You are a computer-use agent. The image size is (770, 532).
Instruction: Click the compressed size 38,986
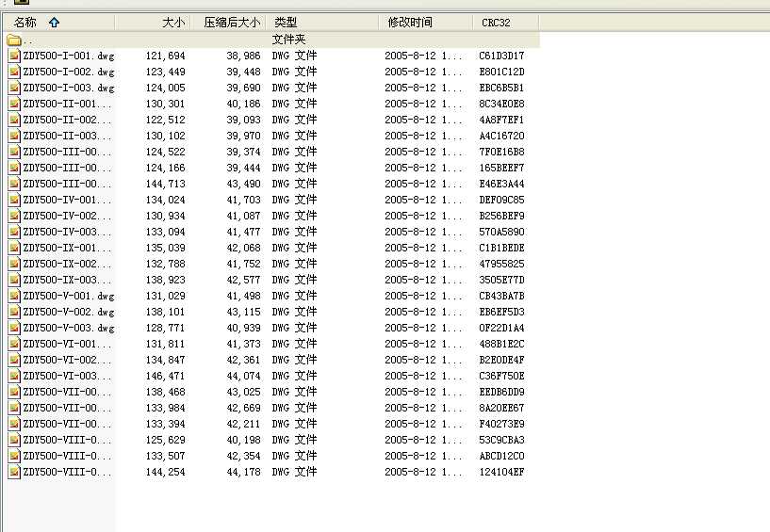coord(243,56)
